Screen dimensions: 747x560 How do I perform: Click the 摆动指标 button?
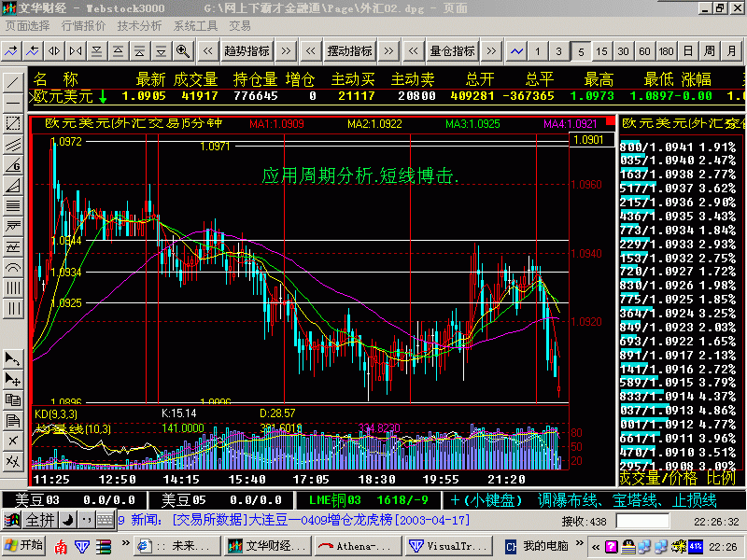[x=349, y=50]
